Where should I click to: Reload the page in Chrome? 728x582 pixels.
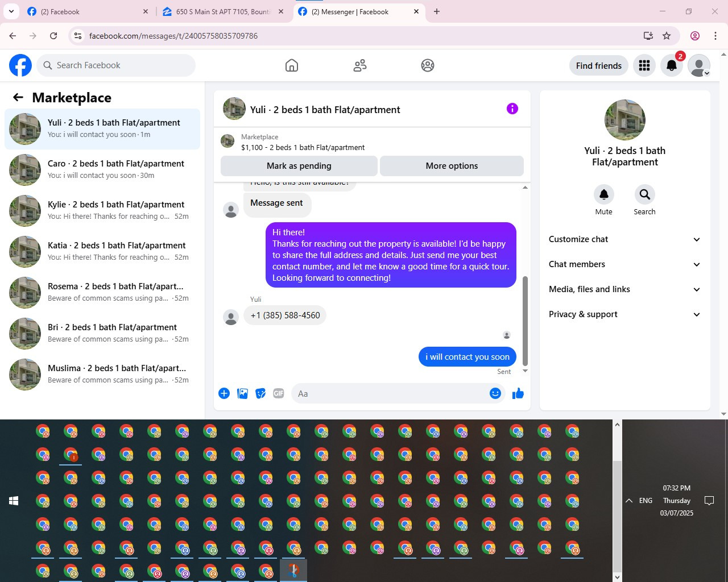[x=53, y=36]
